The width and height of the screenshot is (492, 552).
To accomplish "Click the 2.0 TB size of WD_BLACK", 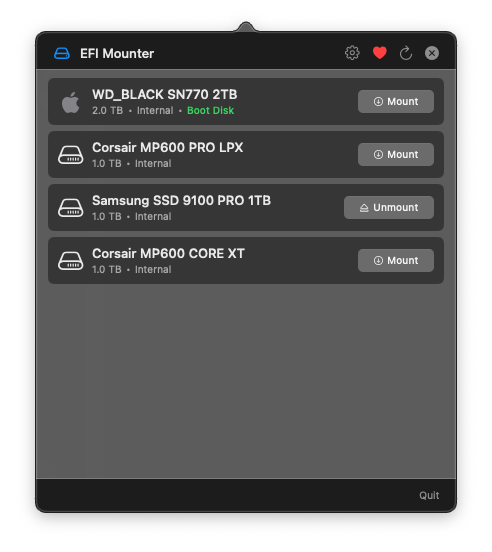I will tap(107, 111).
